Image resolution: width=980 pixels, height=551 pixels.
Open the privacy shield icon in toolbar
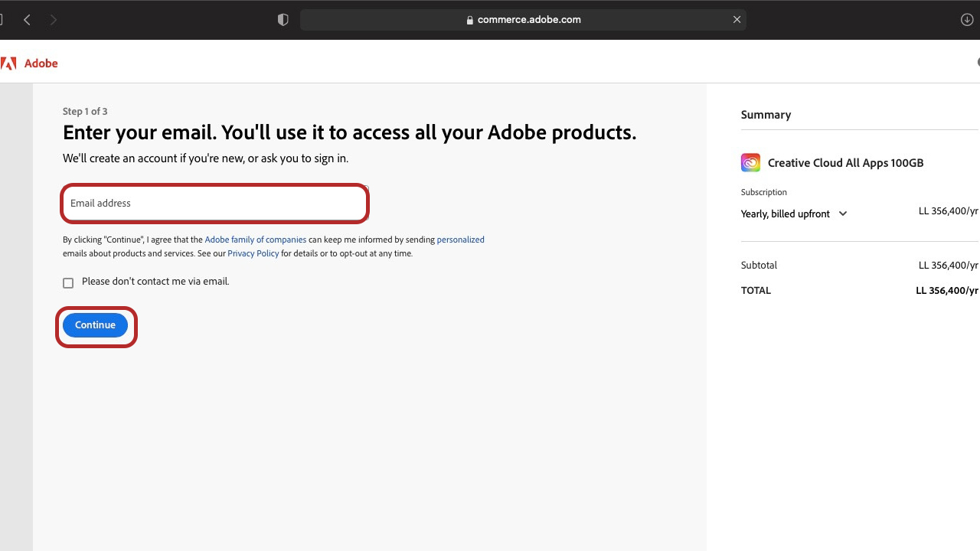[283, 20]
